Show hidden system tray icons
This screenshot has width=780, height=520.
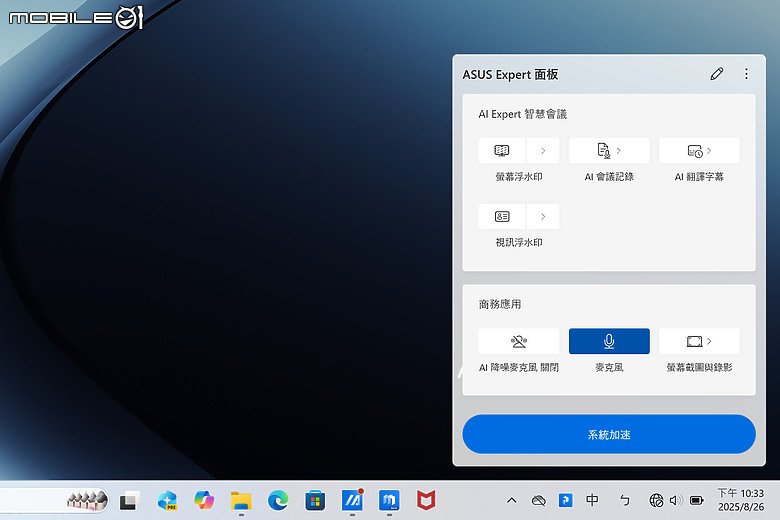tap(511, 501)
